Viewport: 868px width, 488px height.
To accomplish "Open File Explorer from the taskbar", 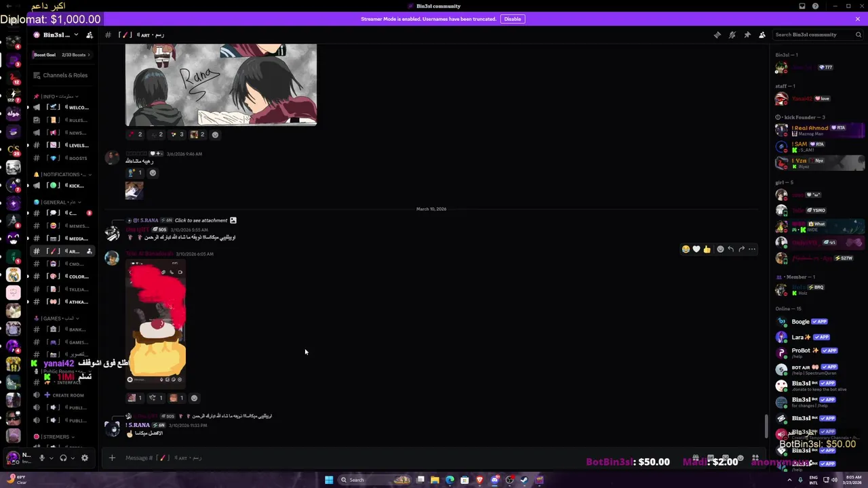I will (435, 480).
